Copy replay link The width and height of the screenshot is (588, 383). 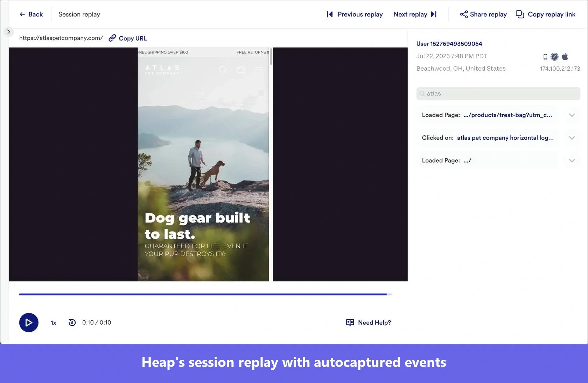[x=546, y=14]
